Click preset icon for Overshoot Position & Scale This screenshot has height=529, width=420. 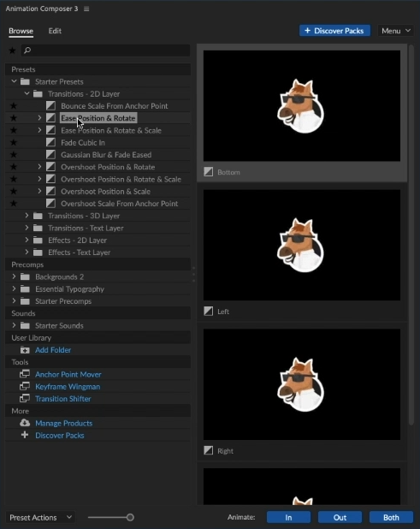(x=50, y=191)
